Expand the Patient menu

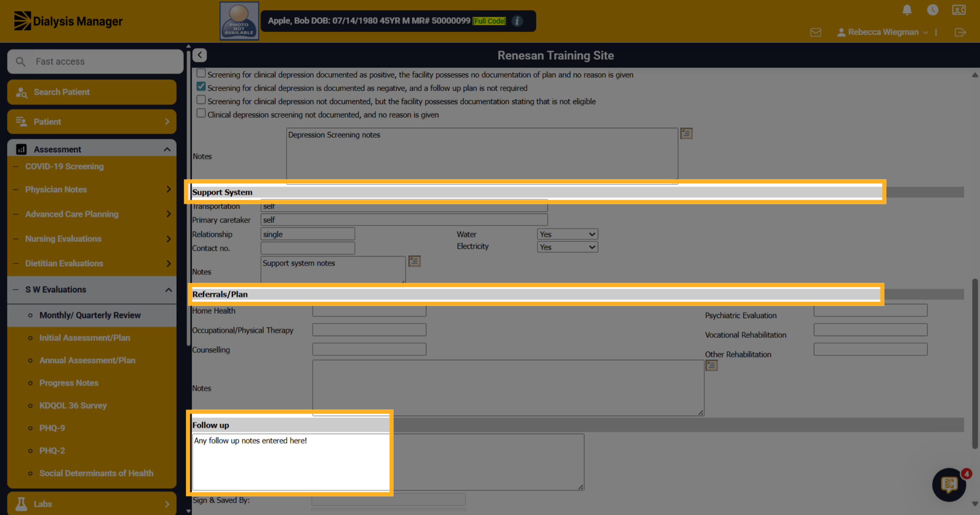tap(92, 122)
